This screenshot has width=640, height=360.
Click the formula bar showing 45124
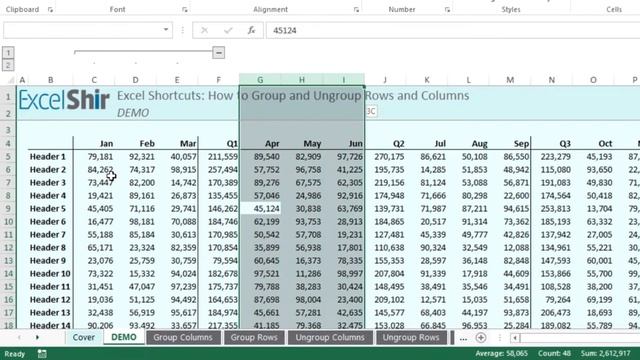tap(453, 30)
